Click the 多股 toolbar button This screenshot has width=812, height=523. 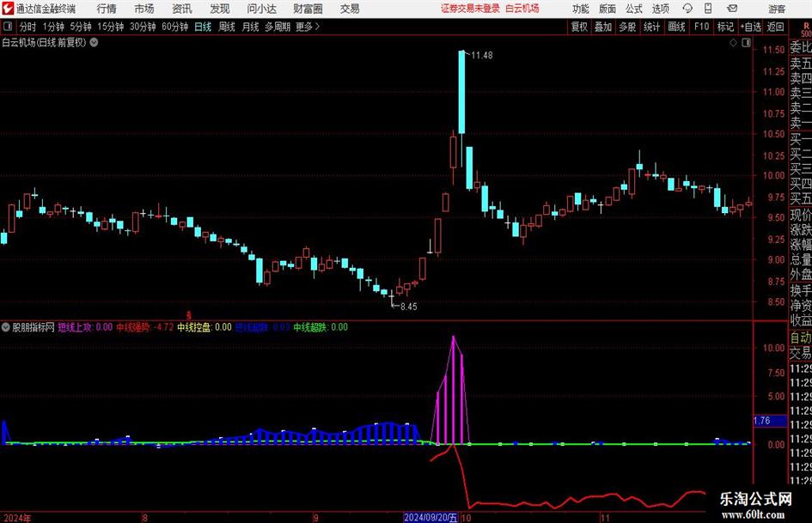point(627,27)
